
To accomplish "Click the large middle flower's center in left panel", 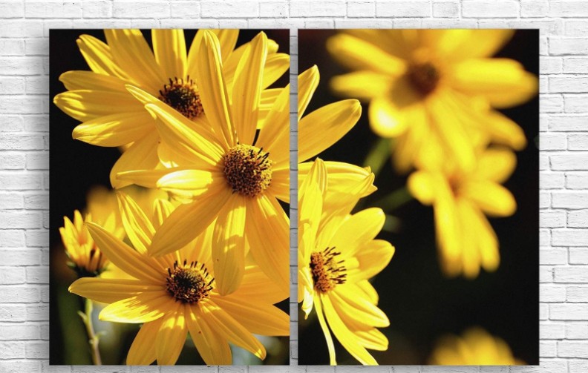I will (x=246, y=170).
